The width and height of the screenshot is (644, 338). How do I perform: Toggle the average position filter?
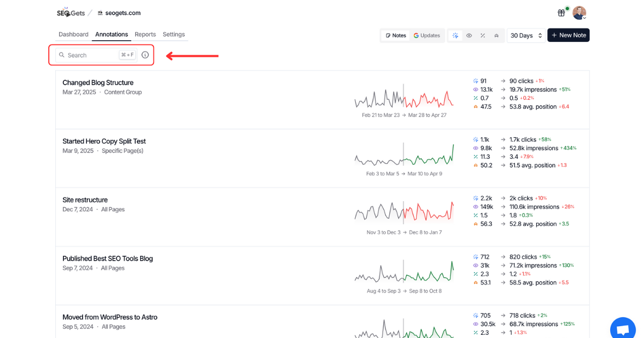pyautogui.click(x=496, y=35)
